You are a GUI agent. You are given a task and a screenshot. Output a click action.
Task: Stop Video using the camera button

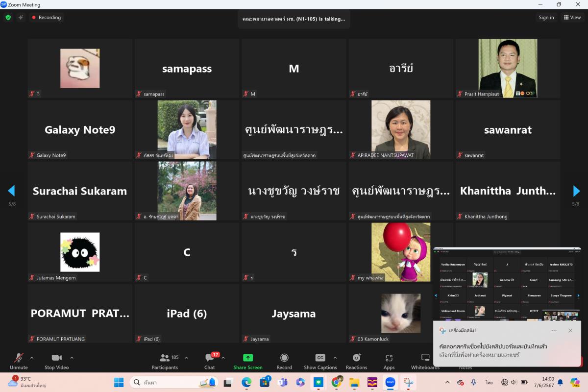point(56,361)
